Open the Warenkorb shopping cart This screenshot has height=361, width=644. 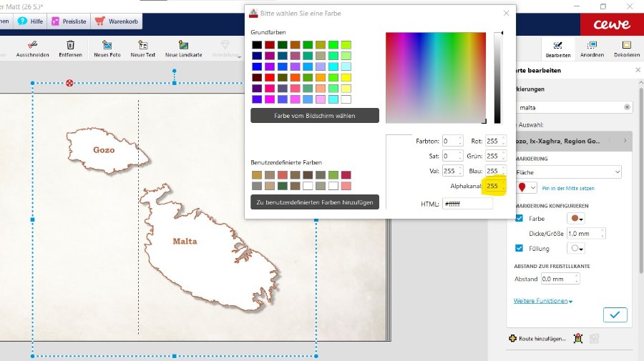click(117, 21)
